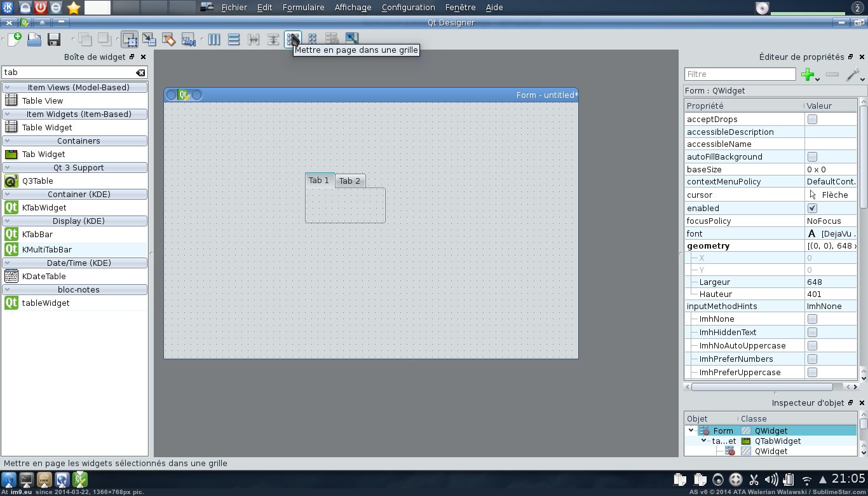Collapse the Form node in object inspector
This screenshot has width=868, height=496.
(691, 431)
